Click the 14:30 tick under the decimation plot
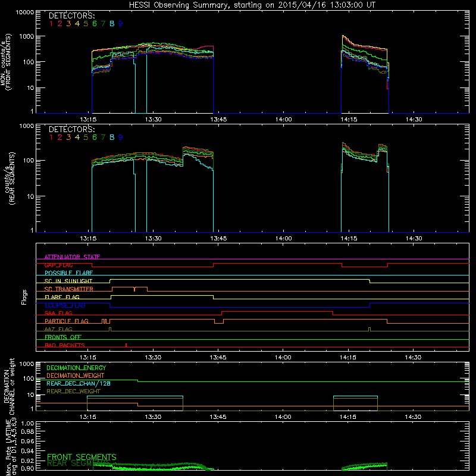The height and width of the screenshot is (476, 476). coord(413,417)
